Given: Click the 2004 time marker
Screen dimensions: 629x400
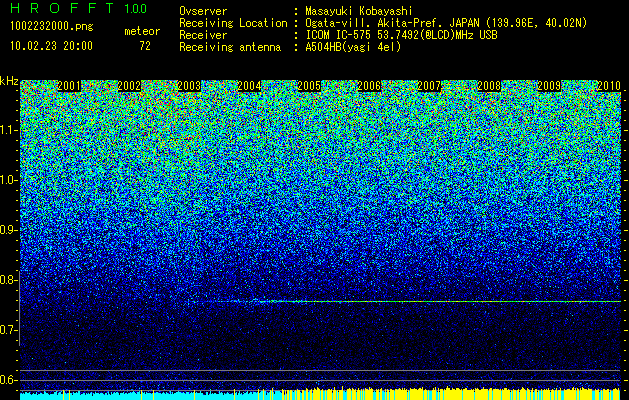Looking at the screenshot, I should tap(249, 86).
